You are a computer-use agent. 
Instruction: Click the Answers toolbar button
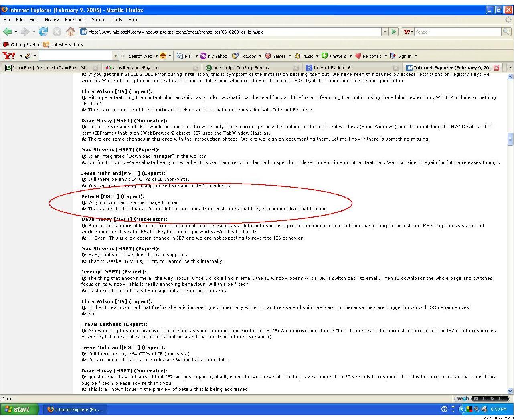pos(334,56)
